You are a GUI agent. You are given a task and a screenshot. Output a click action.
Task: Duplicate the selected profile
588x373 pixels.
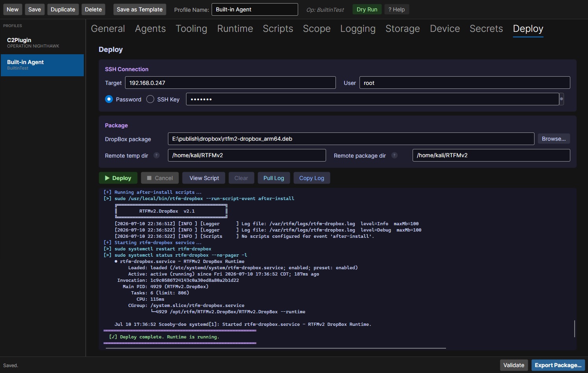63,9
